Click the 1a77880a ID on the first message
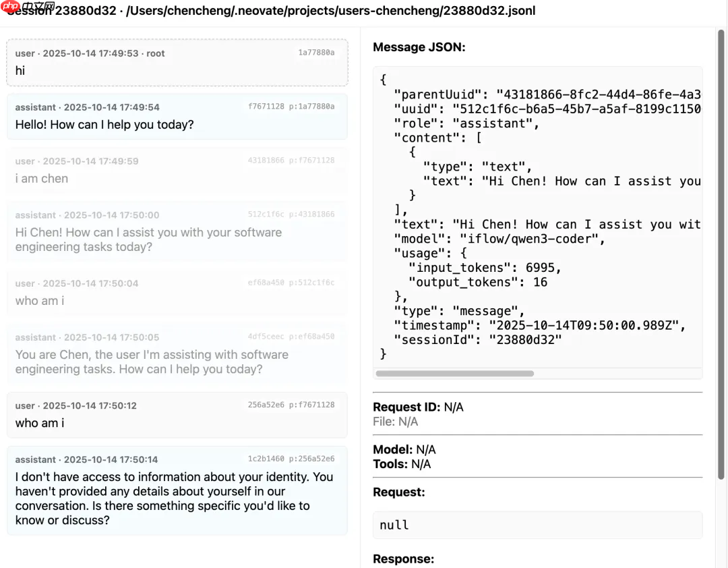 316,53
